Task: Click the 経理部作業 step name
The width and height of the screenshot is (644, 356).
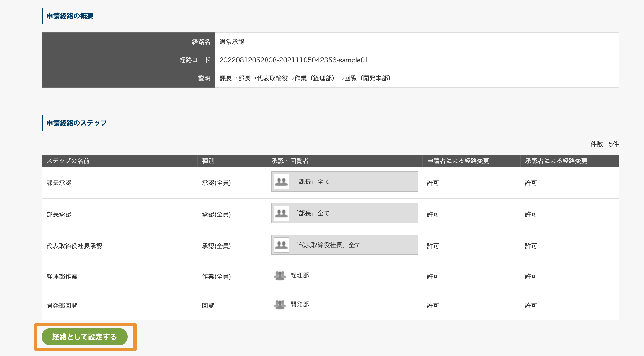Action: tap(62, 276)
